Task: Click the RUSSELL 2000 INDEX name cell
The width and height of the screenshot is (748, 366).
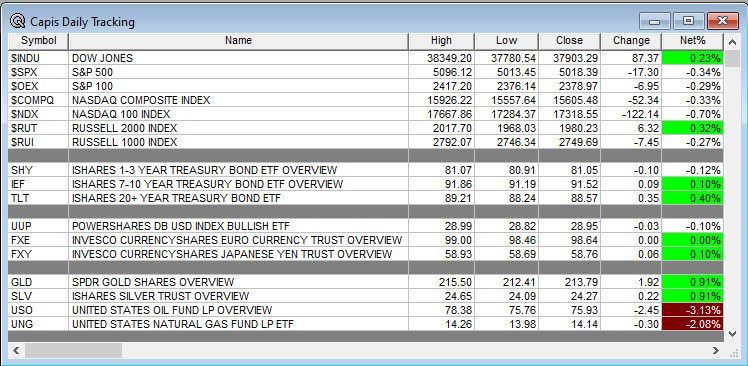Action: point(239,128)
